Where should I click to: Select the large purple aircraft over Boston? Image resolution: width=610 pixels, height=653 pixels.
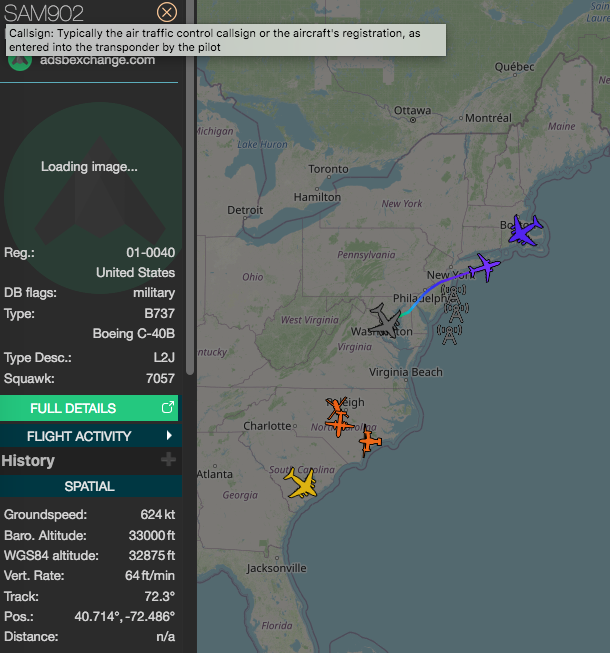pyautogui.click(x=525, y=231)
